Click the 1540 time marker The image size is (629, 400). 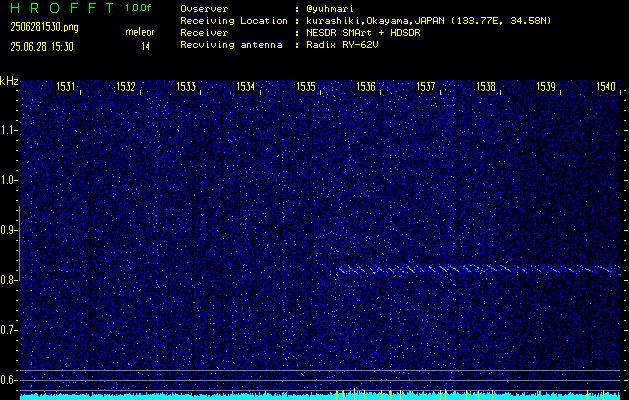[x=606, y=86]
